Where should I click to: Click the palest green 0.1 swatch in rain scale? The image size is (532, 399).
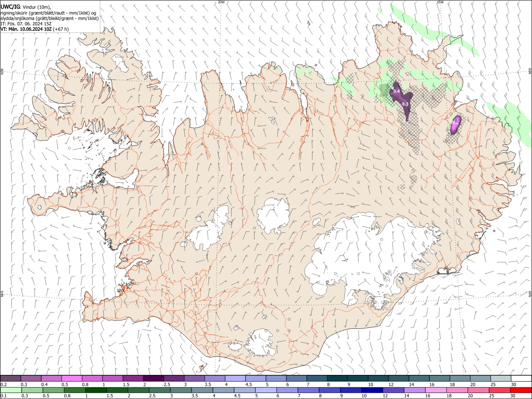click(x=11, y=390)
